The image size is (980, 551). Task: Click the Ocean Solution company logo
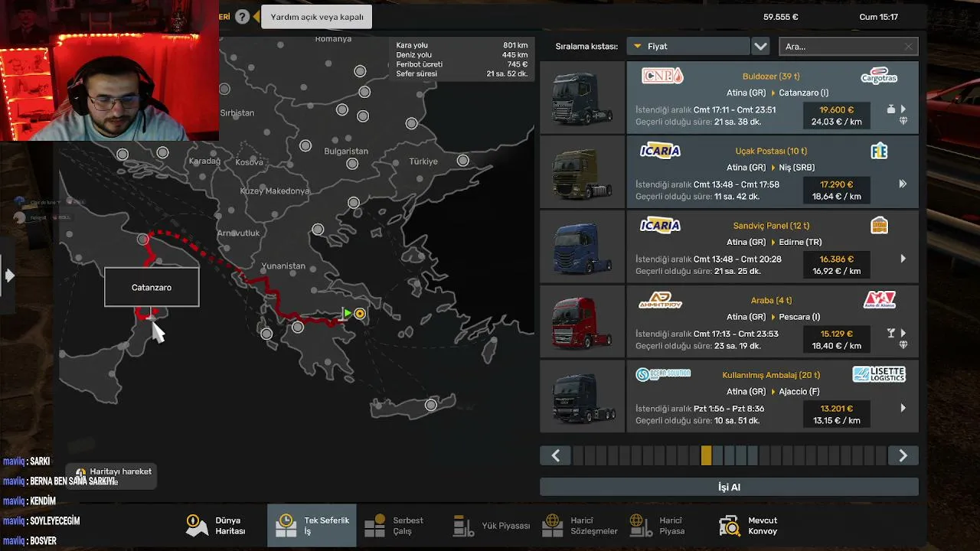[663, 374]
